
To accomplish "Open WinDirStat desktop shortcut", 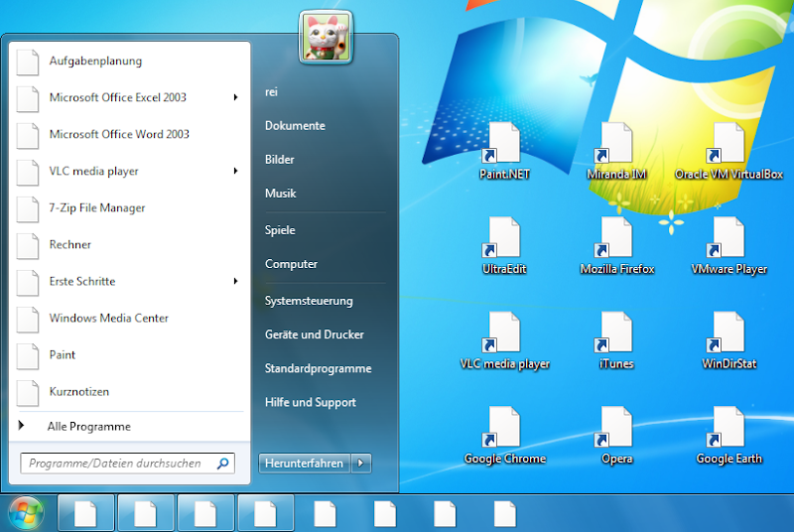I will 728,340.
